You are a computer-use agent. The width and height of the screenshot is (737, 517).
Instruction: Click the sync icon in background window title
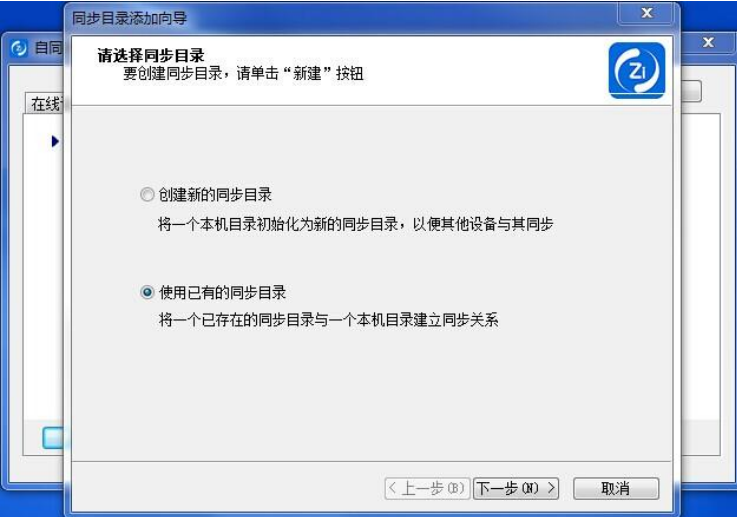(19, 48)
